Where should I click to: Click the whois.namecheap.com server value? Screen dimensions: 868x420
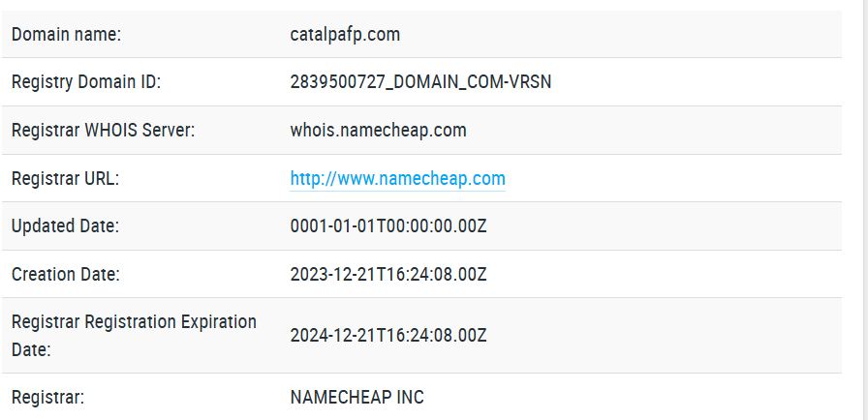(378, 131)
